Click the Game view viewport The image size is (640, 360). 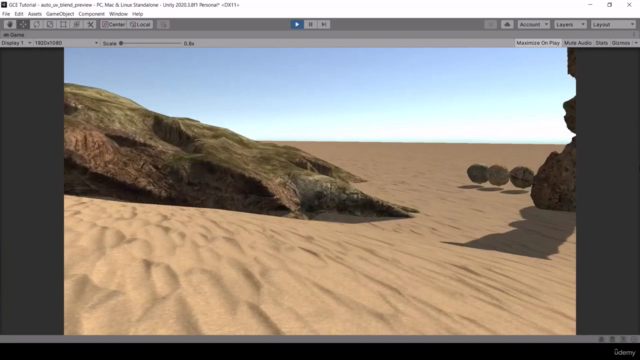320,191
